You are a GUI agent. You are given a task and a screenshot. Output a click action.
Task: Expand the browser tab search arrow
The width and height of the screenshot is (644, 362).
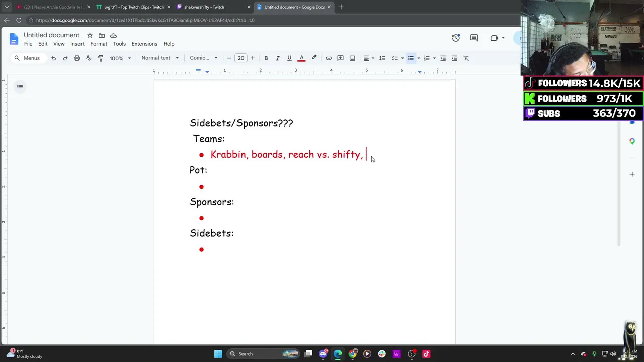click(x=7, y=7)
